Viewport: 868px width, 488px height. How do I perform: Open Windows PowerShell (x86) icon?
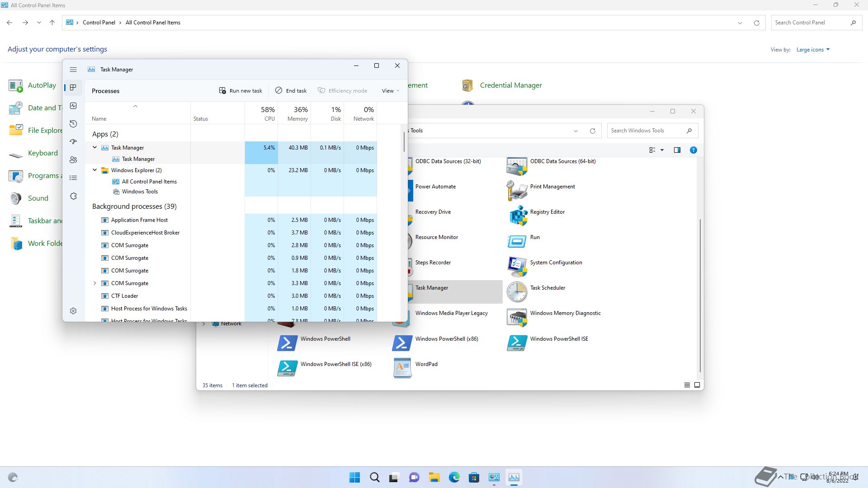pyautogui.click(x=402, y=343)
